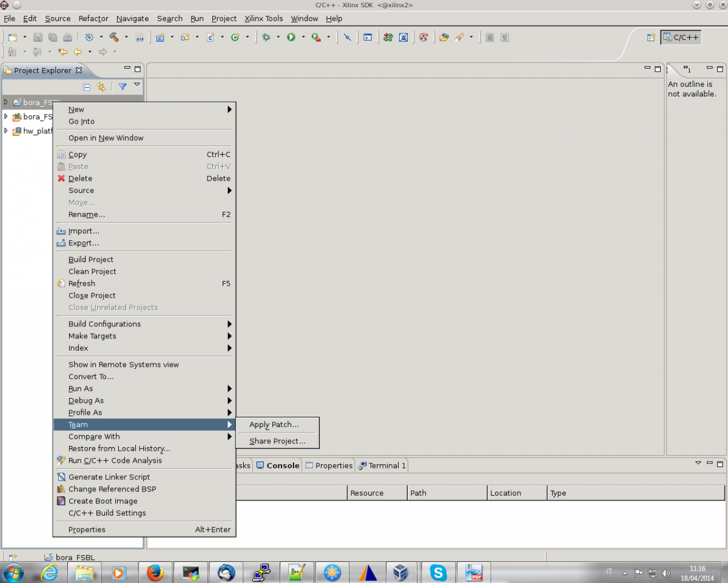Toggle Link with Editor in Project Explorer
This screenshot has height=583, width=728.
point(101,86)
